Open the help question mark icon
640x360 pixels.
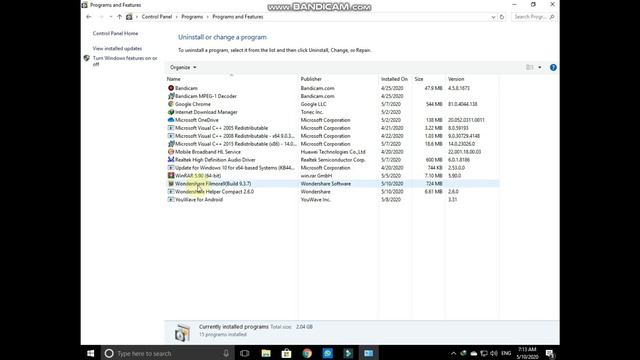click(x=553, y=67)
